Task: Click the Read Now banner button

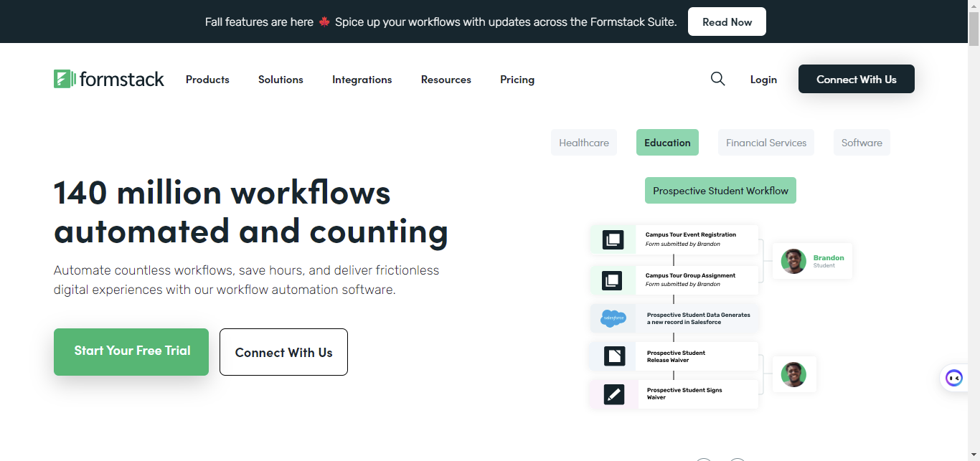Action: [x=727, y=22]
